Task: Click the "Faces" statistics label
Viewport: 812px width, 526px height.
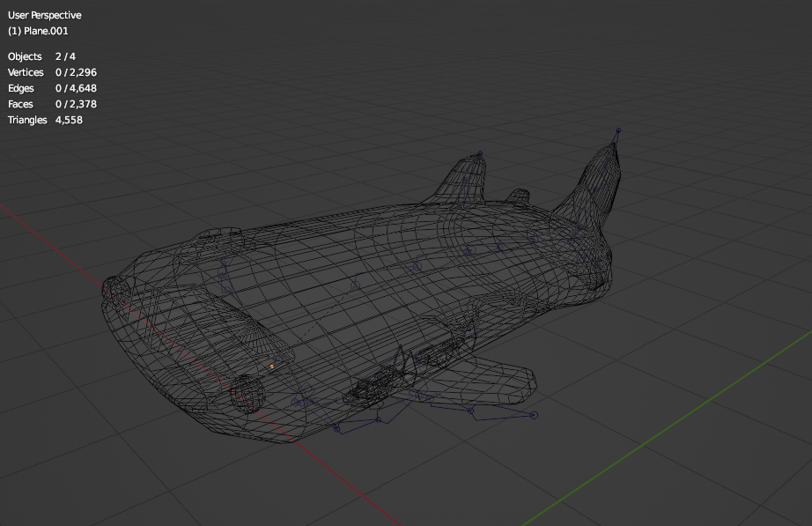Action: (20, 104)
